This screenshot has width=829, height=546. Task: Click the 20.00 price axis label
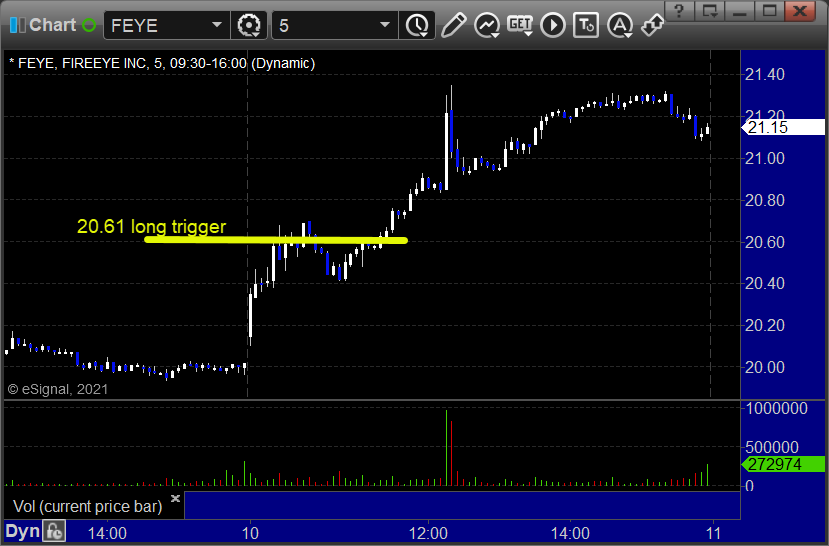pyautogui.click(x=764, y=367)
